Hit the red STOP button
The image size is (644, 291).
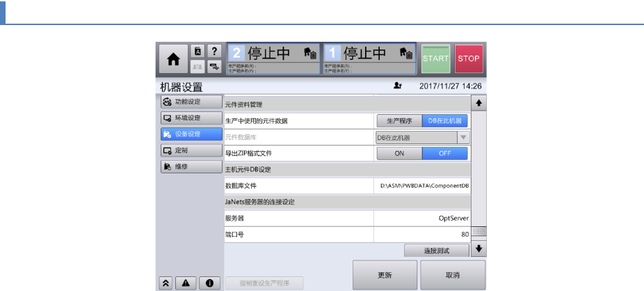(x=469, y=58)
